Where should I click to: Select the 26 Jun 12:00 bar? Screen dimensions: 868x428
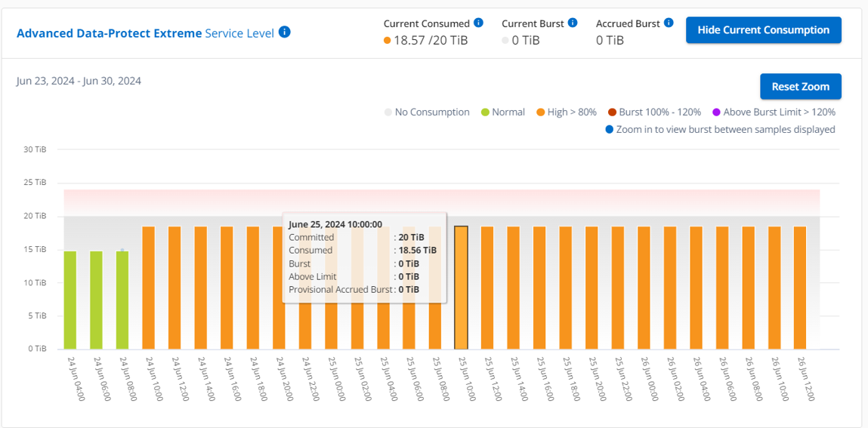click(x=800, y=287)
